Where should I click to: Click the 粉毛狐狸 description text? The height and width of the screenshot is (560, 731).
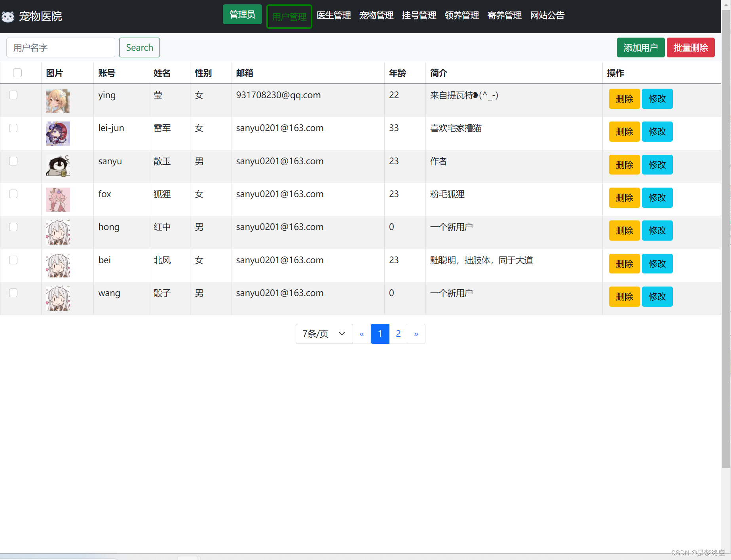pyautogui.click(x=447, y=194)
